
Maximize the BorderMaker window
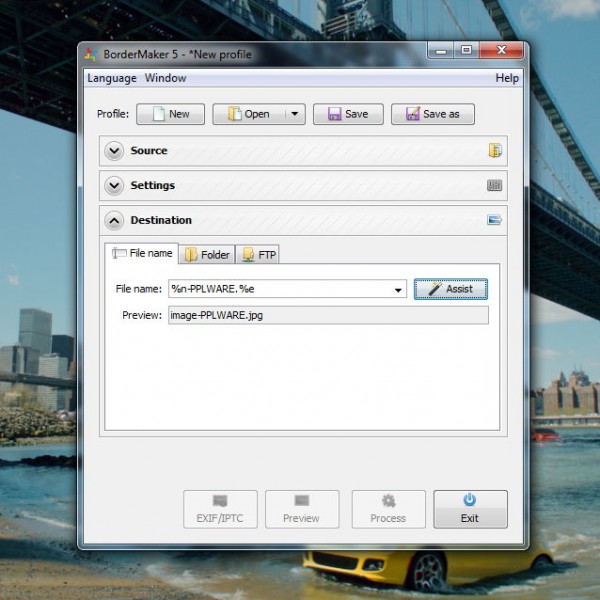[466, 51]
